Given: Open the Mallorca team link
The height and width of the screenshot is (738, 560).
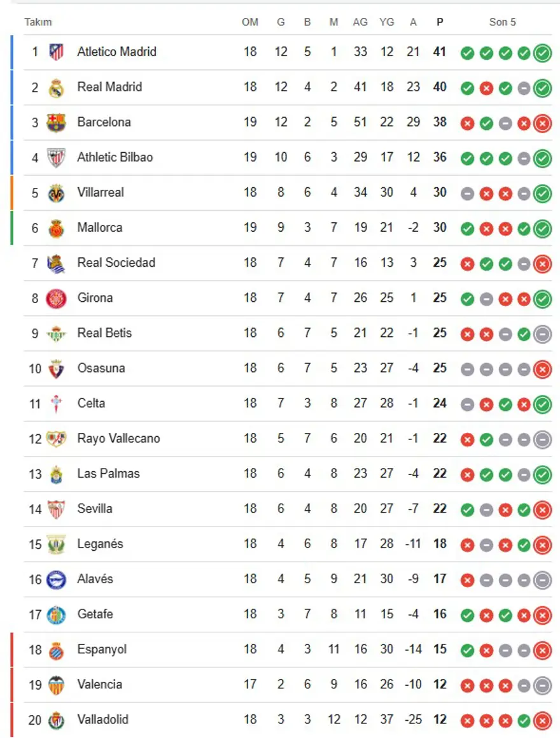Looking at the screenshot, I should coord(99,227).
